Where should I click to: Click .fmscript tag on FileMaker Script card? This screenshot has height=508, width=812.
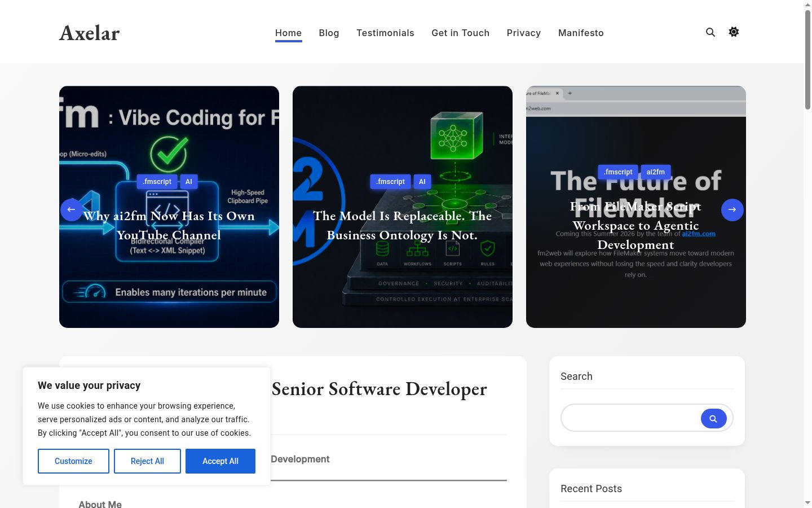[618, 172]
